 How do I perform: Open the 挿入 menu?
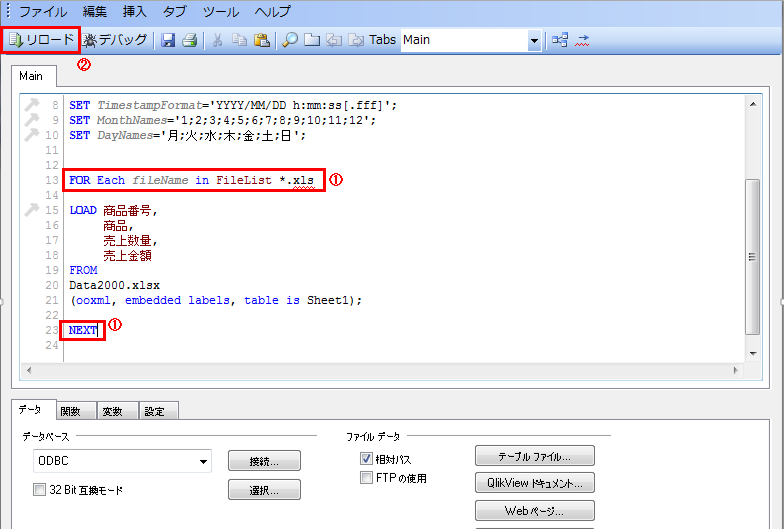(135, 12)
